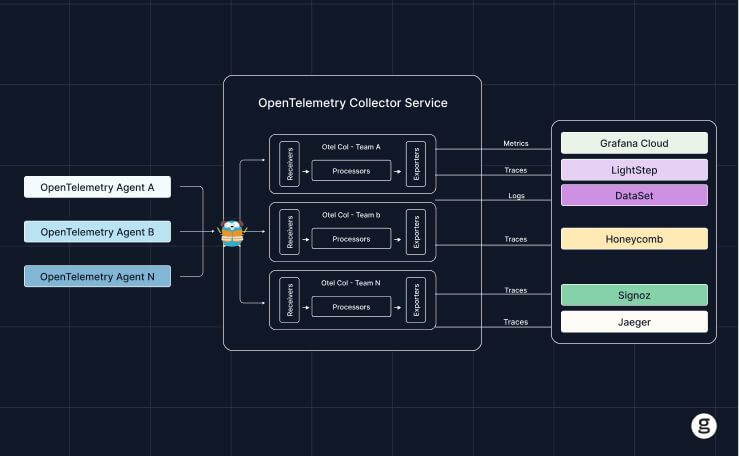Click the Logs connection label
This screenshot has width=739, height=456.
[x=516, y=195]
